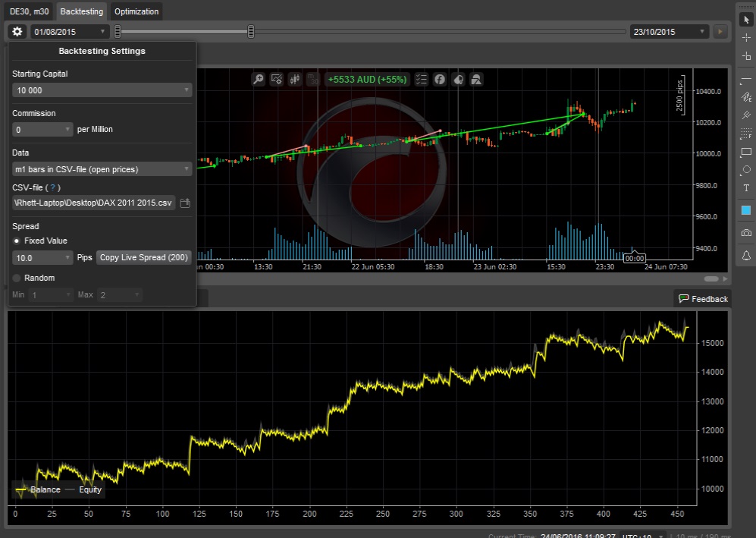
Task: Click the backtest range right slider handle
Action: click(251, 32)
